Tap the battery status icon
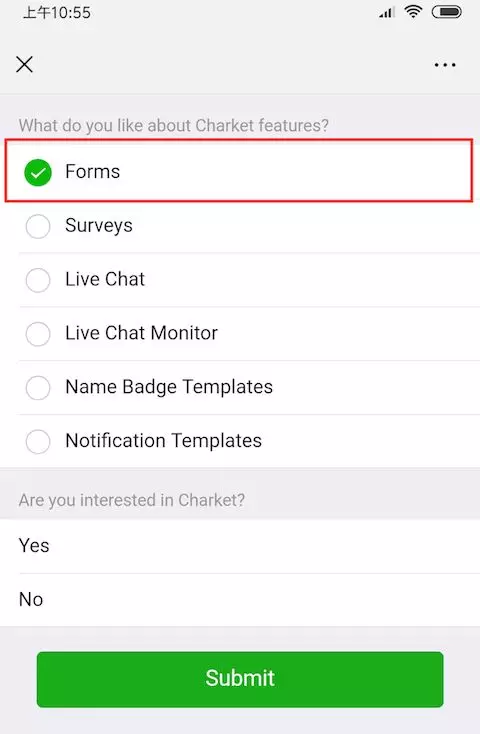 click(x=447, y=12)
